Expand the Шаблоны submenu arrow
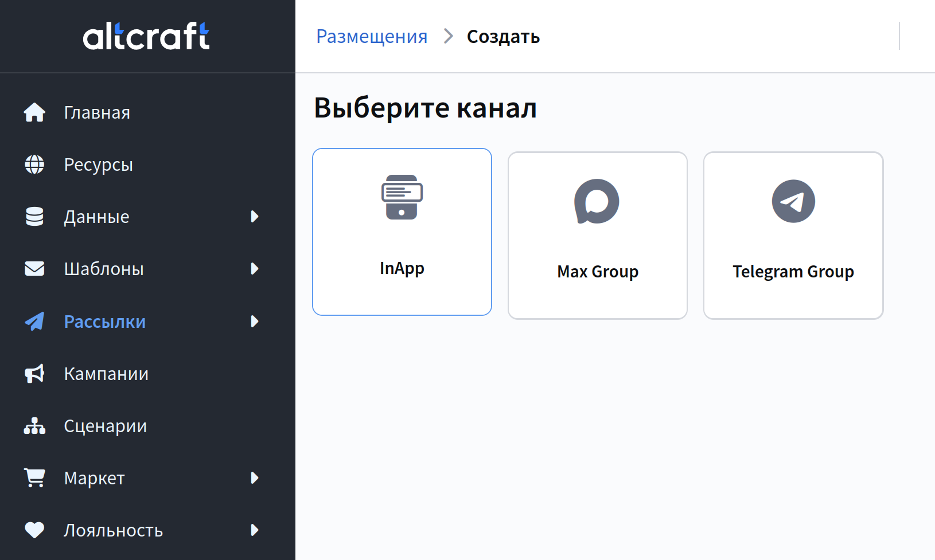The width and height of the screenshot is (935, 560). click(255, 269)
